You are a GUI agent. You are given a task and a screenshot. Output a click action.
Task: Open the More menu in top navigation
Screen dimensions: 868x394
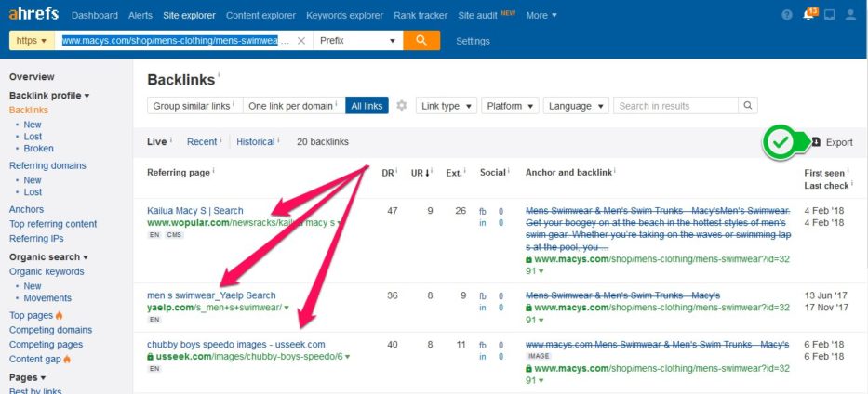point(541,16)
